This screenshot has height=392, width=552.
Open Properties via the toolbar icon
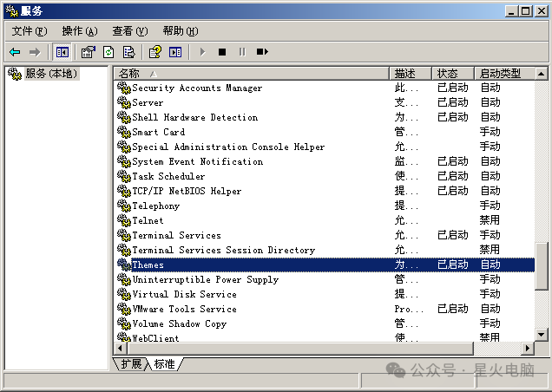point(88,52)
